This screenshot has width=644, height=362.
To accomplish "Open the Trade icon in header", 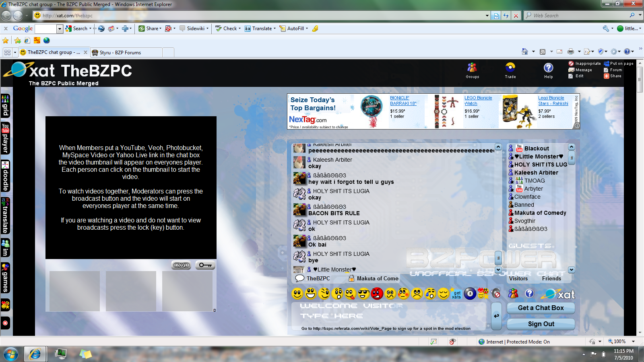I will pos(510,70).
